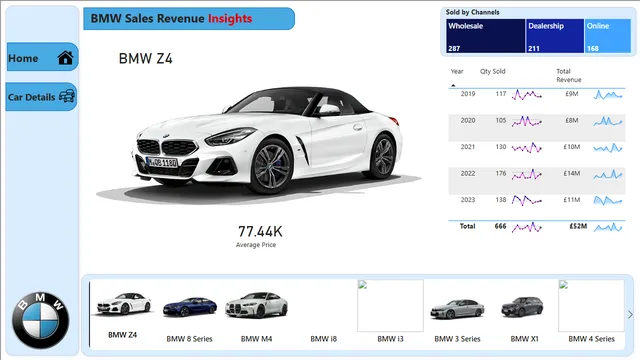The height and width of the screenshot is (360, 640).
Task: Choose the BMW i8 label
Action: (323, 339)
